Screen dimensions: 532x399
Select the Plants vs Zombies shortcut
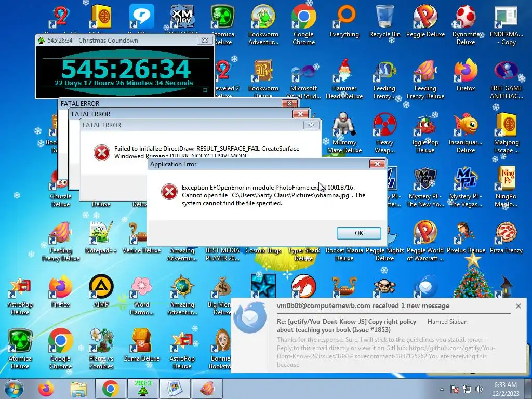click(101, 349)
